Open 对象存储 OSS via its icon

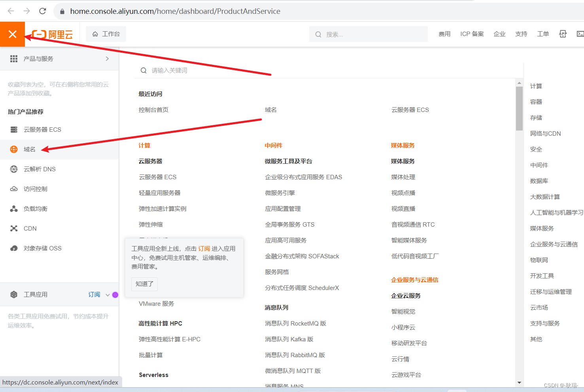point(14,248)
